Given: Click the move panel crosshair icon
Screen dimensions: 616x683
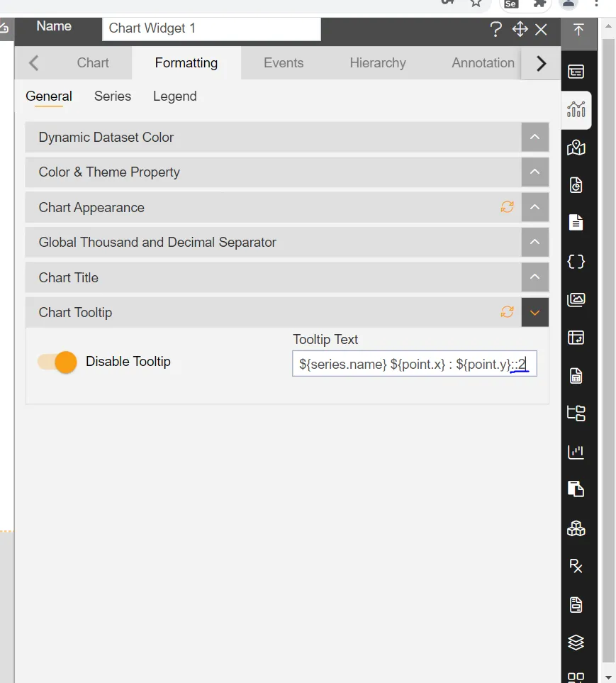Looking at the screenshot, I should click(x=520, y=30).
